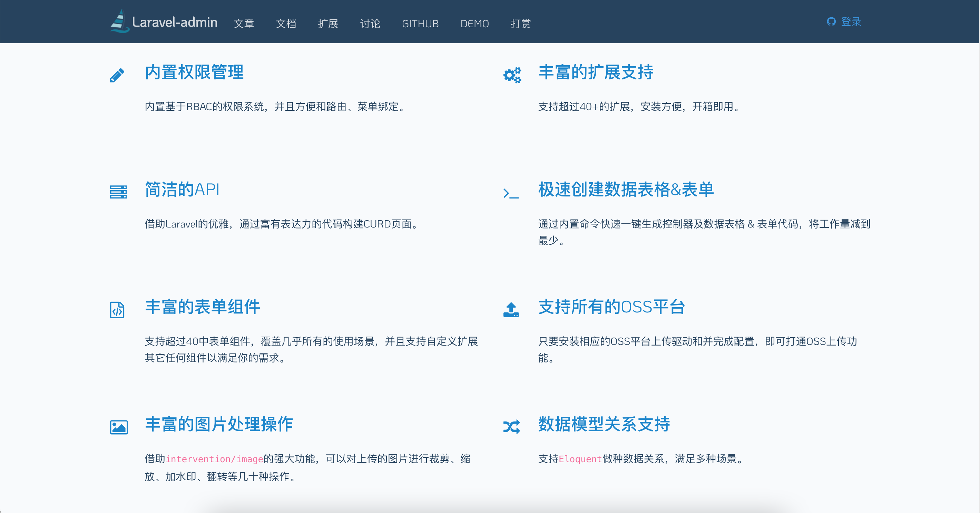Click the 丰富的扩展支持 heading
980x513 pixels.
click(x=596, y=72)
